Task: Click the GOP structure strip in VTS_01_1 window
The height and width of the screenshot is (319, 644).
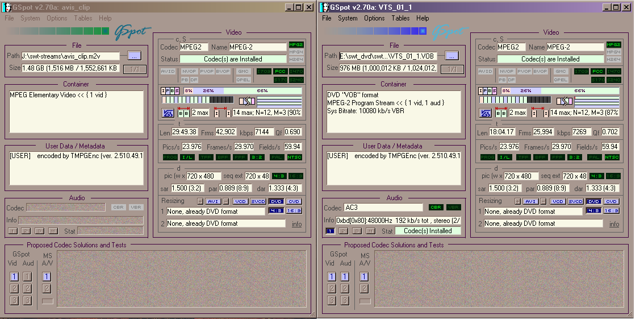Action: [515, 100]
